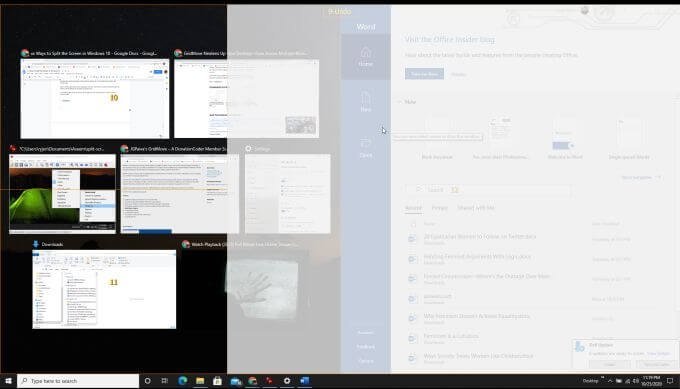This screenshot has width=680, height=389.
Task: Select JGPaiva's GridMove window thumbnail
Action: point(180,193)
